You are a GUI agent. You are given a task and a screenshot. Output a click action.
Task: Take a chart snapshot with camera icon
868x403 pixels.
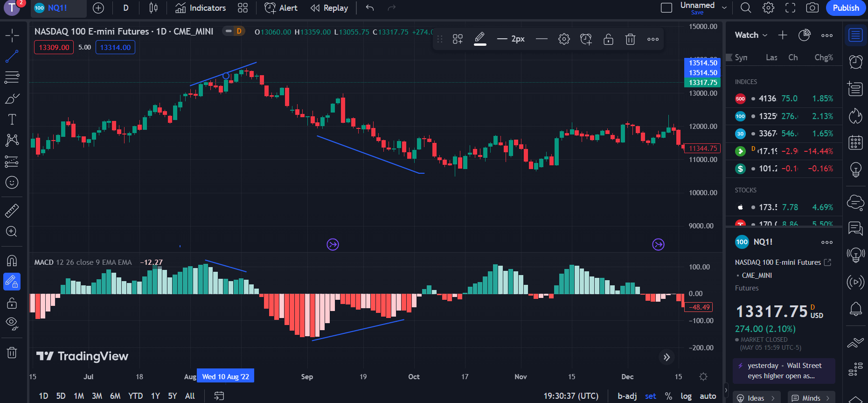click(x=812, y=8)
